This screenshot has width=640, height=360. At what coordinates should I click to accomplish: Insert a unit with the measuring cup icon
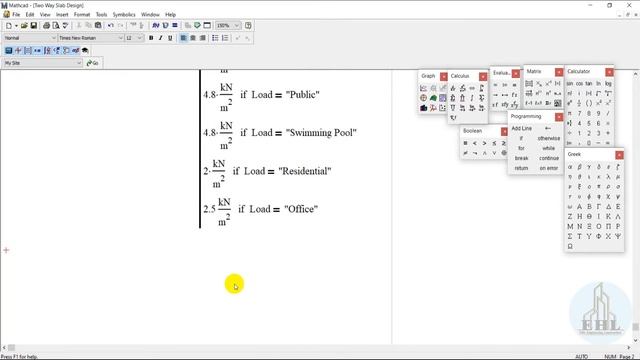(x=165, y=25)
